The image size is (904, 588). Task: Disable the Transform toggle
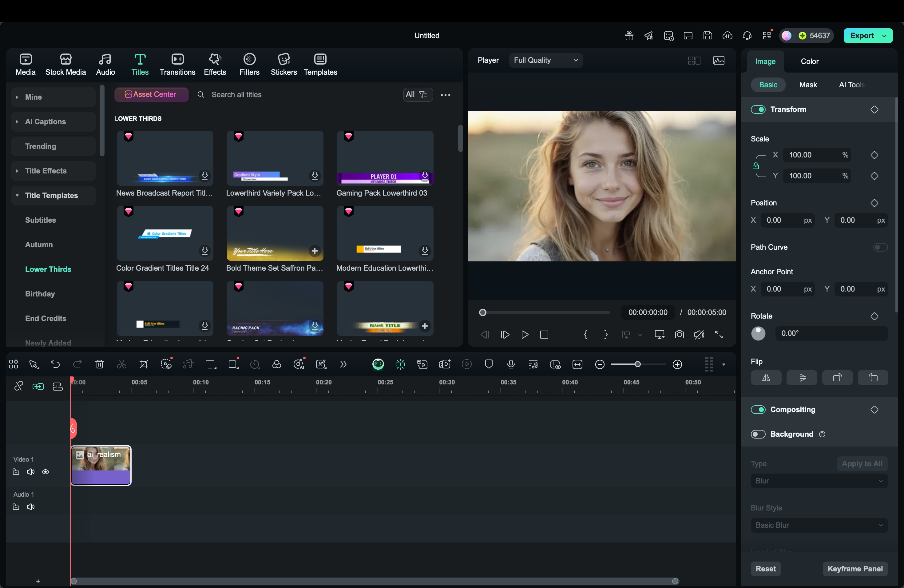point(758,109)
